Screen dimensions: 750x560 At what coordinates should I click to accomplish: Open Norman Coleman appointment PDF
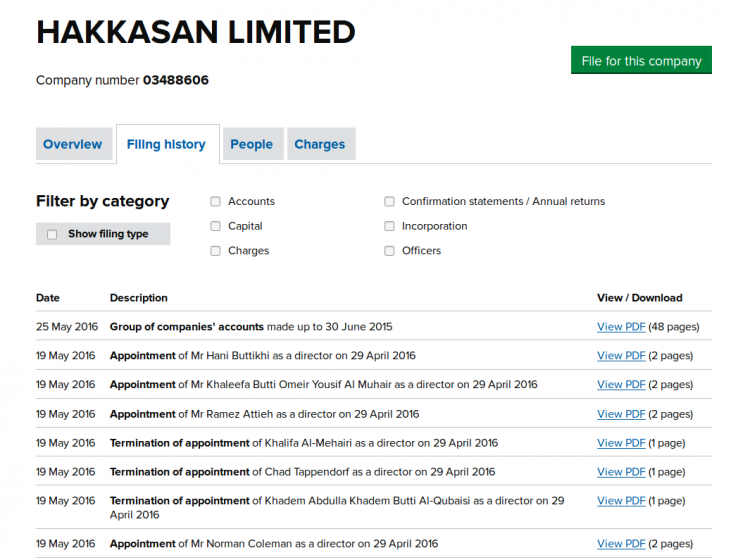621,544
